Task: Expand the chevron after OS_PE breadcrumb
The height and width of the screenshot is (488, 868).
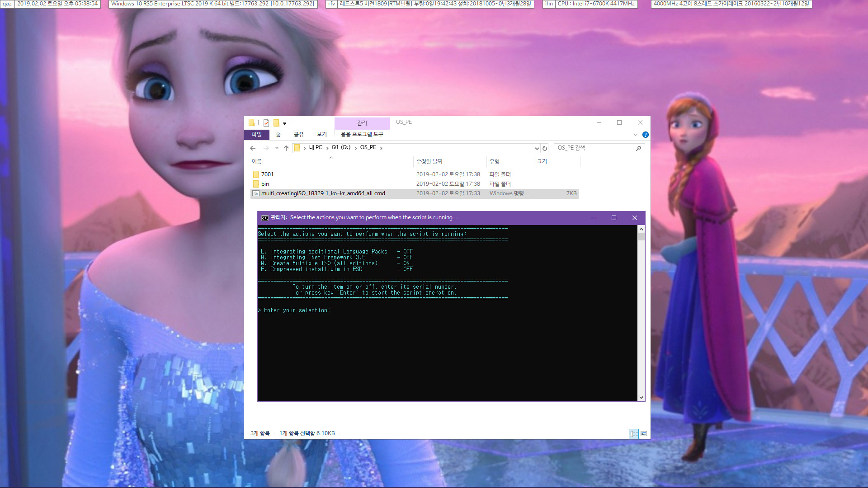Action: click(x=381, y=148)
